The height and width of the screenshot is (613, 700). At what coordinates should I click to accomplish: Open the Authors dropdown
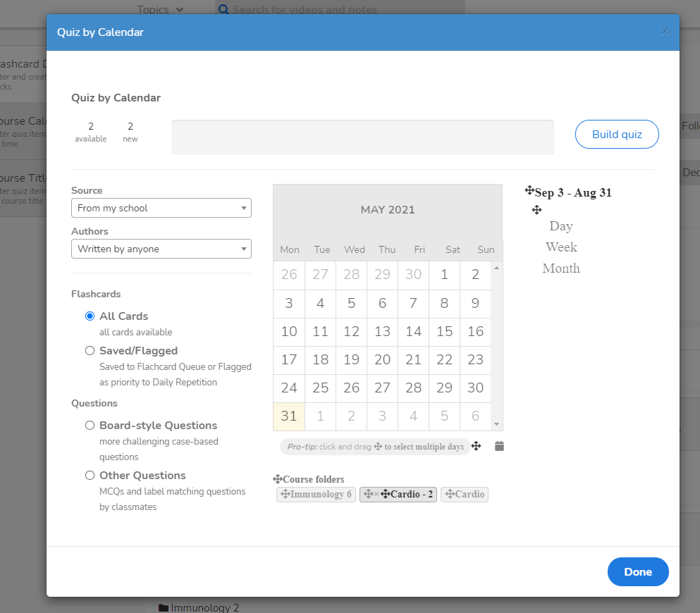(161, 249)
